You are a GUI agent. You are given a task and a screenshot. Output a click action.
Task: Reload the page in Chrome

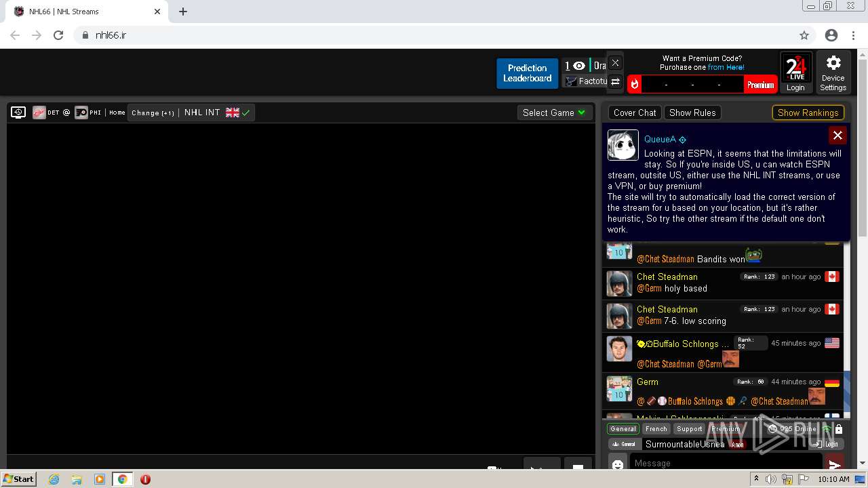click(x=58, y=35)
